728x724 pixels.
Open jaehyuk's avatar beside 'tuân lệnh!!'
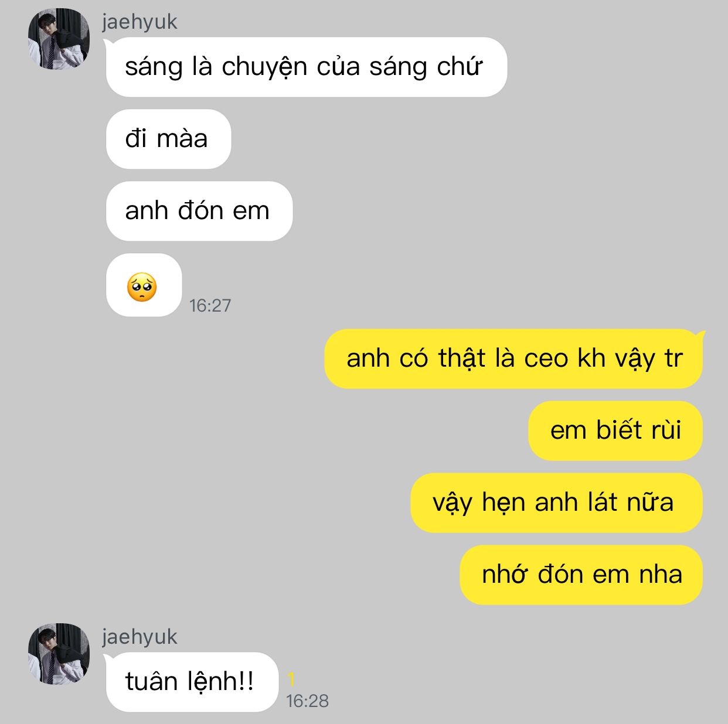(x=59, y=654)
